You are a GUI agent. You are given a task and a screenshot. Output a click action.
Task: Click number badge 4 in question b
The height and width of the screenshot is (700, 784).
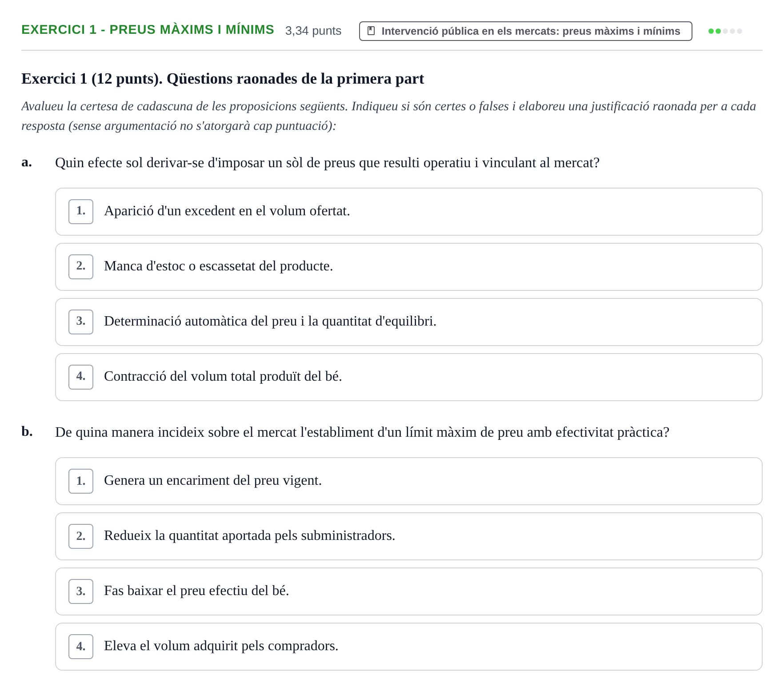81,647
